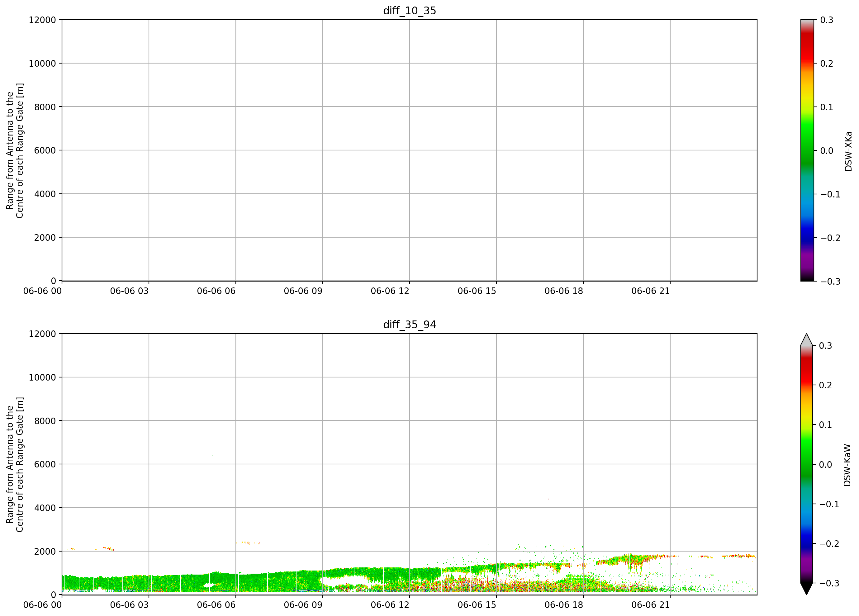Click the '06-06 06' x-tick under diff_10_35

tap(216, 291)
